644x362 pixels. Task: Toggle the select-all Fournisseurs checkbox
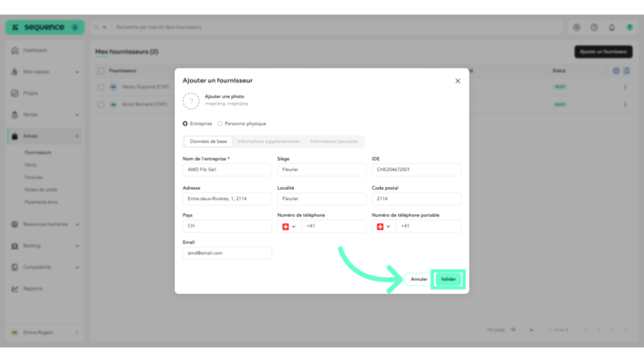101,71
